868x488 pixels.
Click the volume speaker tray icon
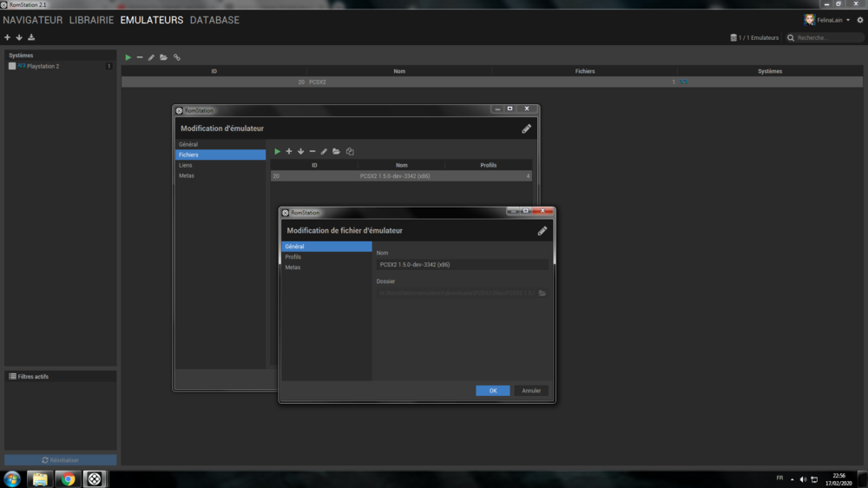[803, 479]
